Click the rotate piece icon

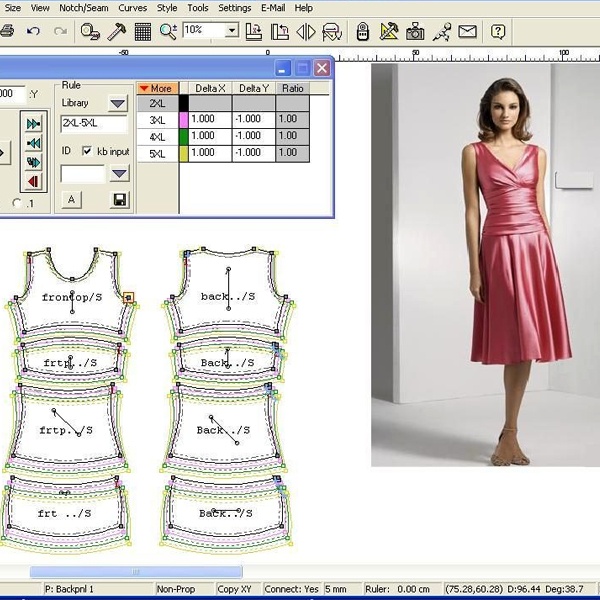tap(332, 31)
